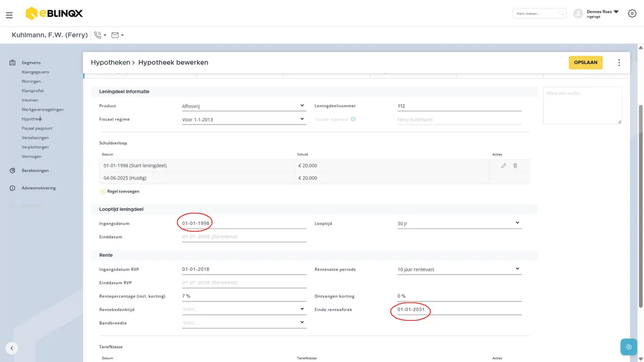The image size is (644, 362).
Task: Open the Rentevaste periode dropdown
Action: pyautogui.click(x=459, y=269)
